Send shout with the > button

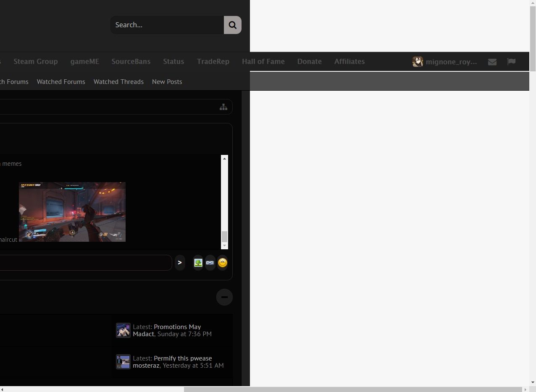(180, 263)
